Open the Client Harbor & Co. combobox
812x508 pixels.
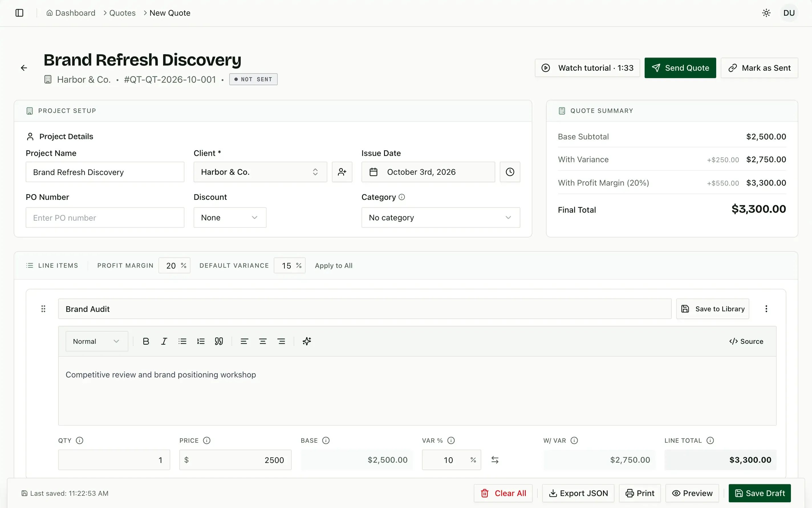click(260, 172)
